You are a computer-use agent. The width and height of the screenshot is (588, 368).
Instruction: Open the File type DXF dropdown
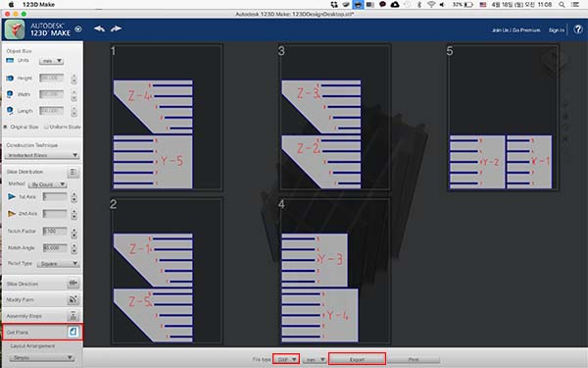[x=286, y=359]
